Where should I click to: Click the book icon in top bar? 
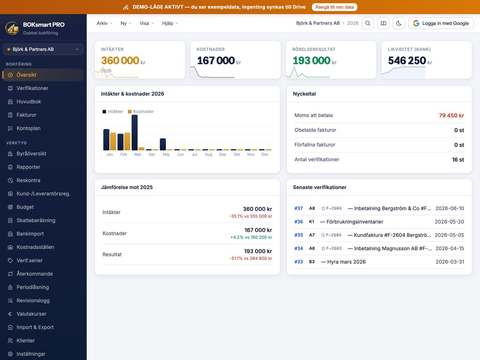(383, 23)
